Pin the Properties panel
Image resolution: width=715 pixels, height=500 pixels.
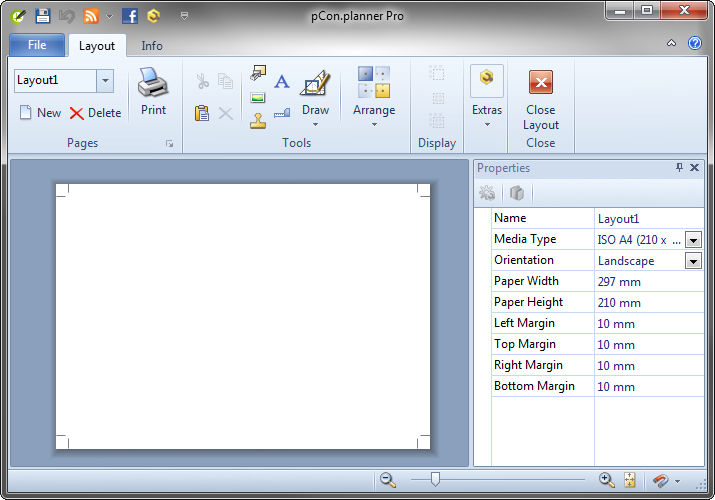click(x=679, y=168)
